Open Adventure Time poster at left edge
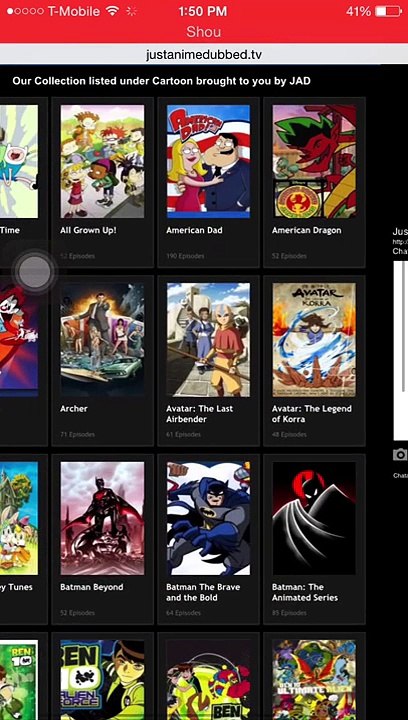 click(x=19, y=162)
